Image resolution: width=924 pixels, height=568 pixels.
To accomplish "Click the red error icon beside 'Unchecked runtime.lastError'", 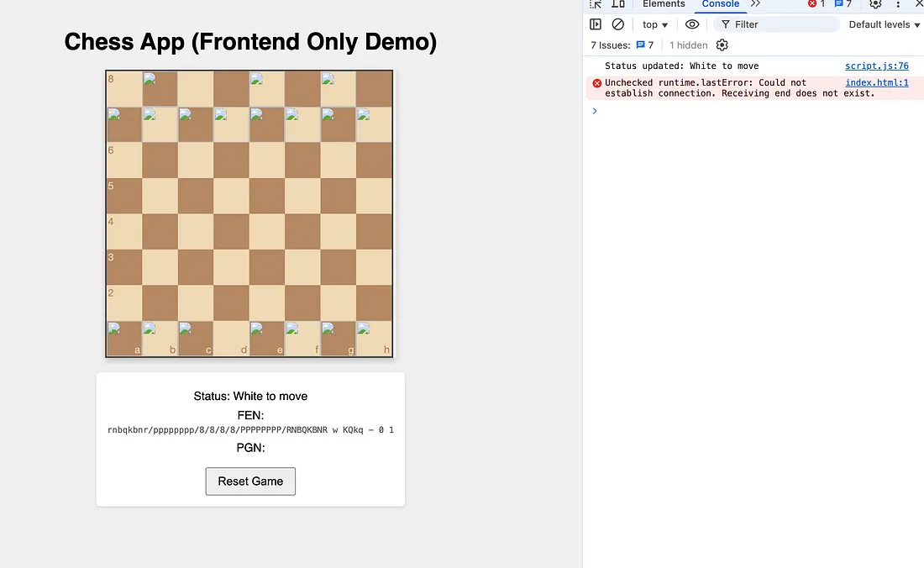I will [x=596, y=83].
